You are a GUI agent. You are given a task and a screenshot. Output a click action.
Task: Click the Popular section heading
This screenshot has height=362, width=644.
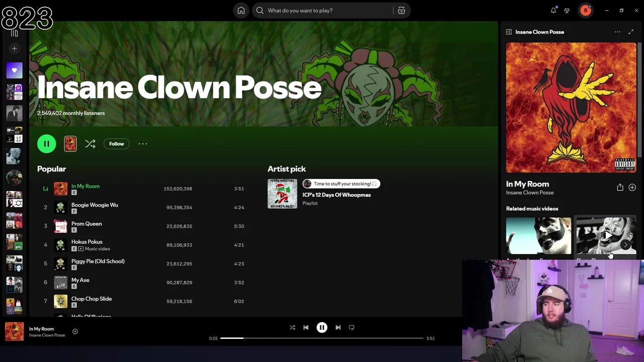pyautogui.click(x=51, y=169)
